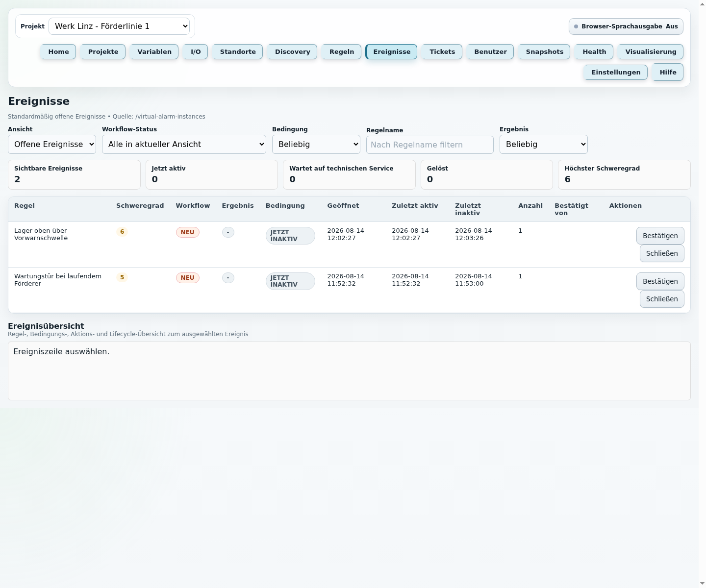Open the Visualisierung tab
706x588 pixels.
tap(651, 52)
